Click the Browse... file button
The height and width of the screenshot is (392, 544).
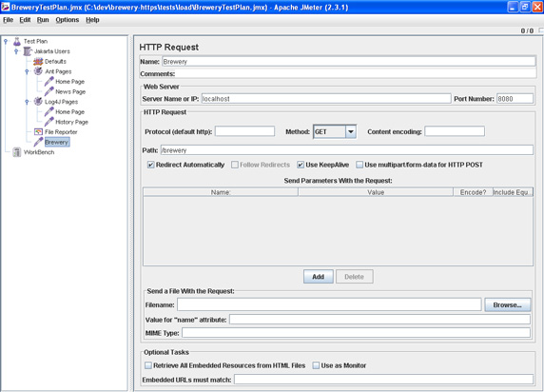pos(507,304)
